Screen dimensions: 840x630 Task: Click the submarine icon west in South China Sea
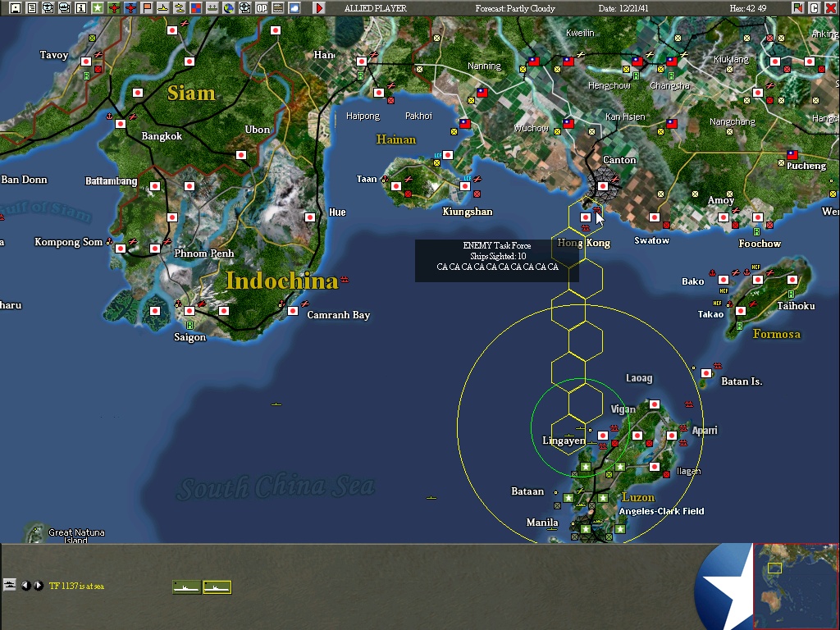(276, 404)
